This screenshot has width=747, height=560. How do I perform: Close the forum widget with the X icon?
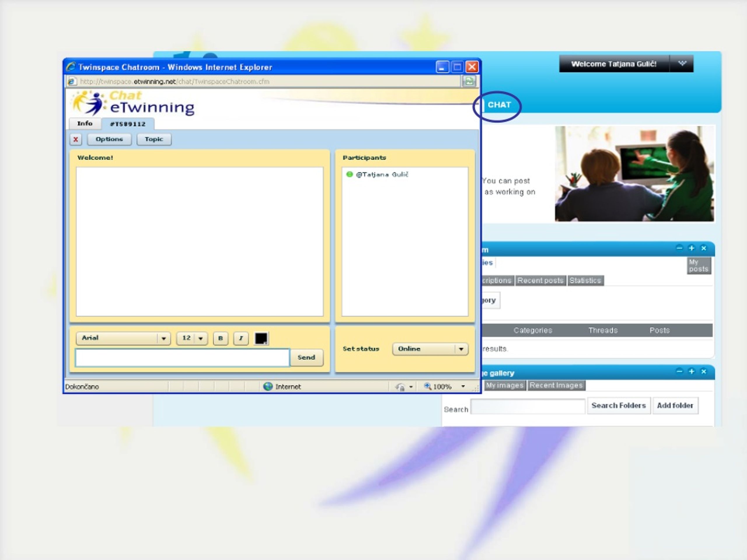point(704,248)
